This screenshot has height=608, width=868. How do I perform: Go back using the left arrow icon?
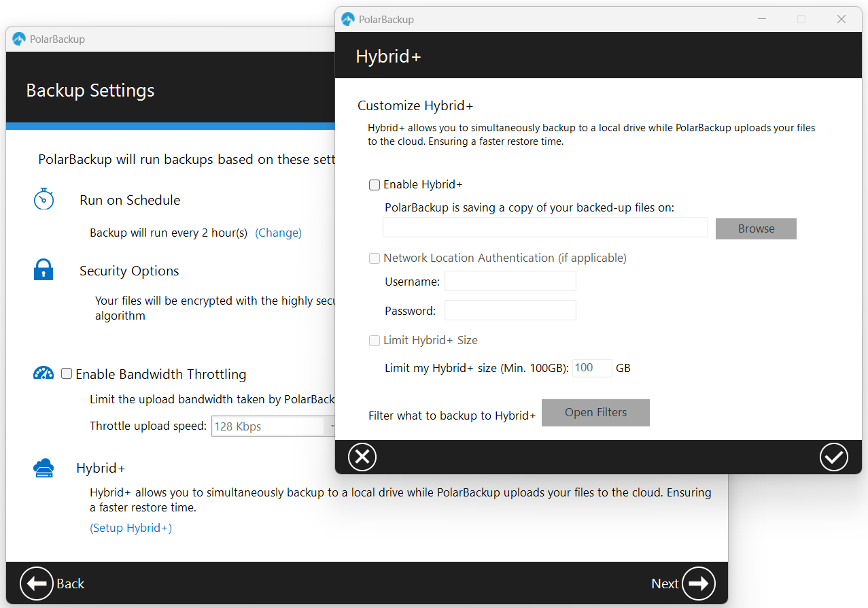pos(36,583)
